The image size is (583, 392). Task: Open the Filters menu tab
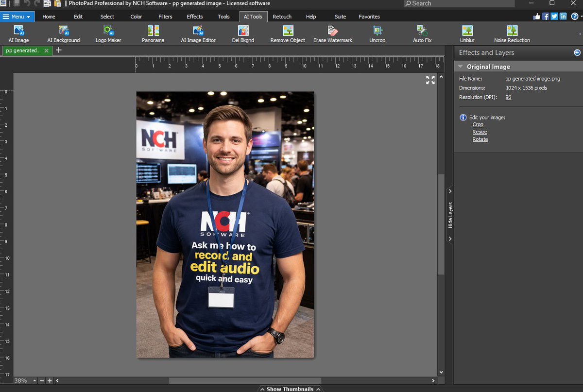(x=165, y=16)
